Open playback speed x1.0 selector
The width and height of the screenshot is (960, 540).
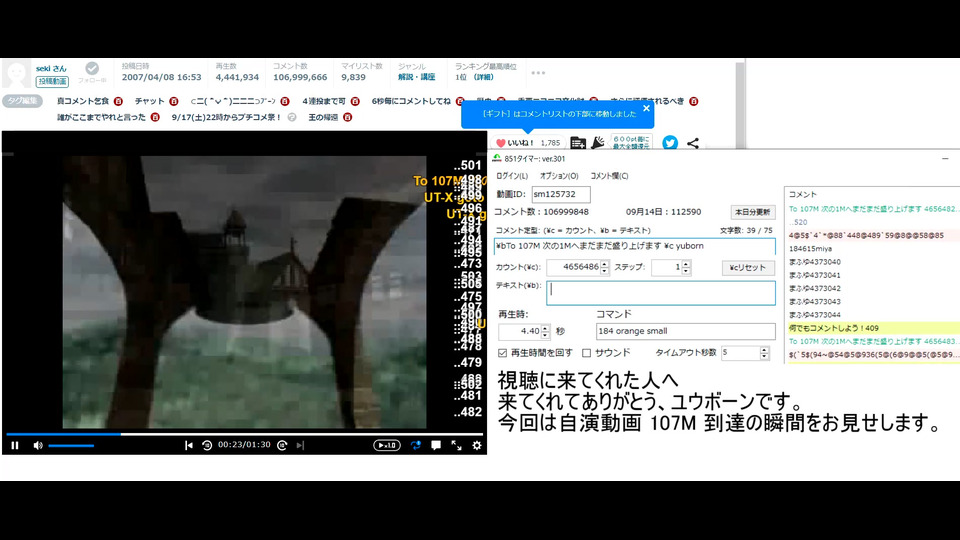point(387,446)
